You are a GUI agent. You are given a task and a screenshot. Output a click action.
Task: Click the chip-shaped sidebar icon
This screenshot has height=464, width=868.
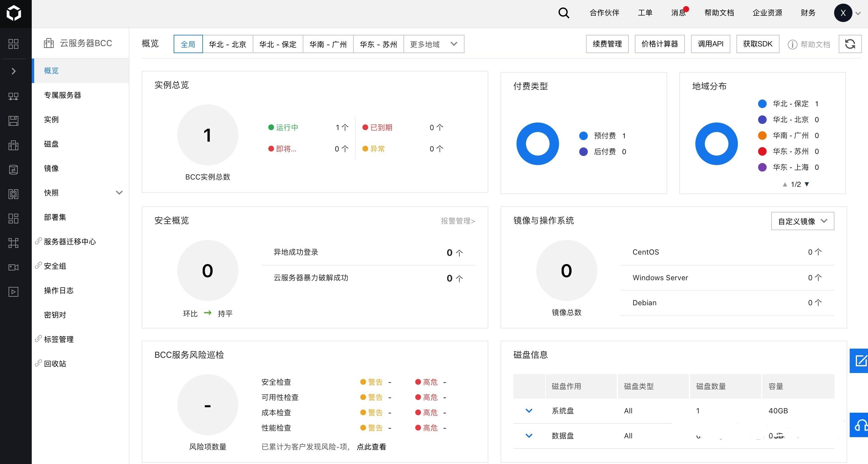point(13,194)
